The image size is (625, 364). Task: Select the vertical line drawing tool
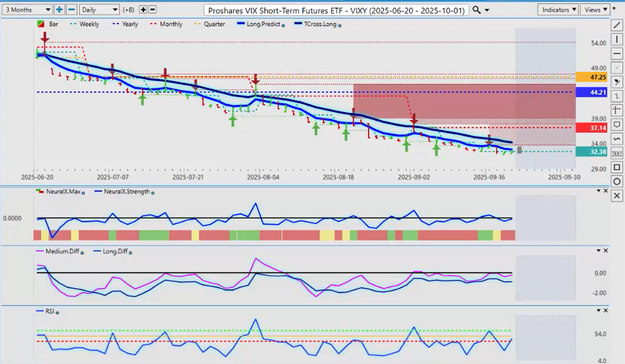[x=617, y=39]
